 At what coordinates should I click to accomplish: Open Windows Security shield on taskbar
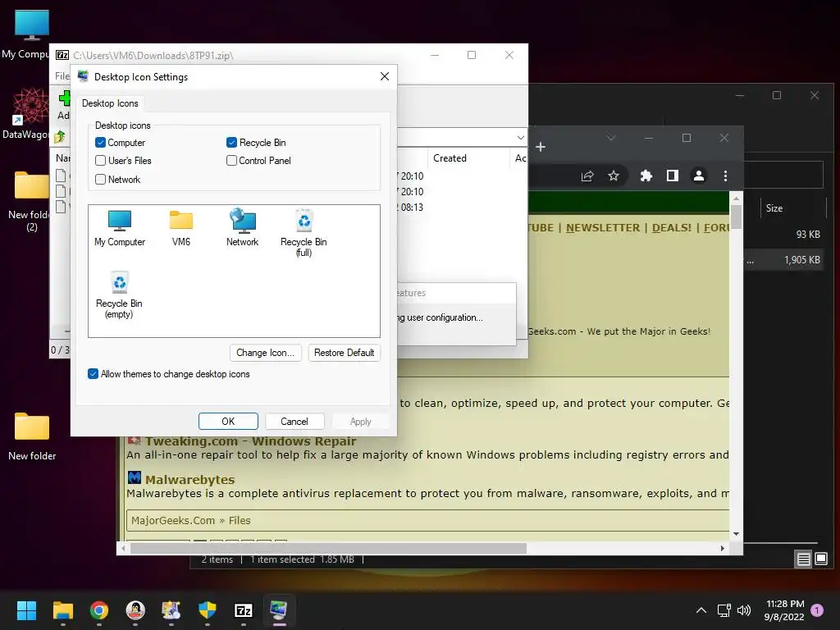[207, 609]
